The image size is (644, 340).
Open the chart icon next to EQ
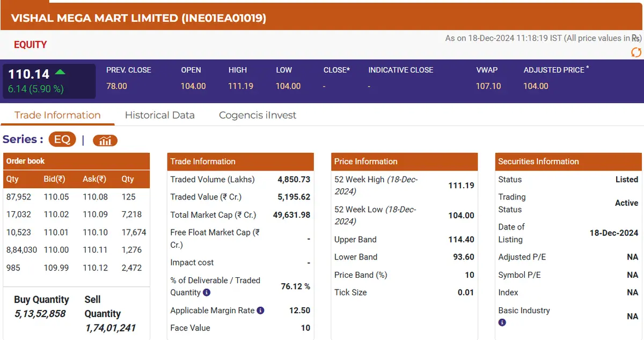(x=105, y=140)
